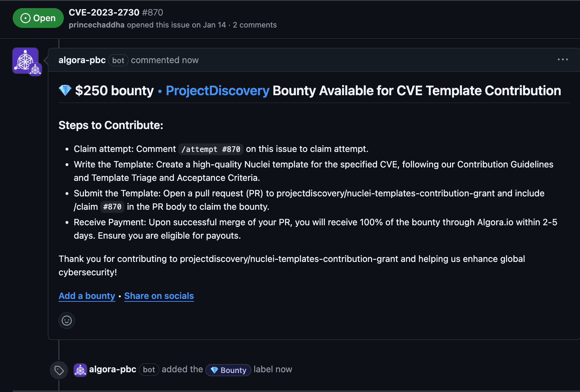The width and height of the screenshot is (580, 392).
Task: Click the CVE-2023-2730 issue title
Action: click(x=104, y=12)
